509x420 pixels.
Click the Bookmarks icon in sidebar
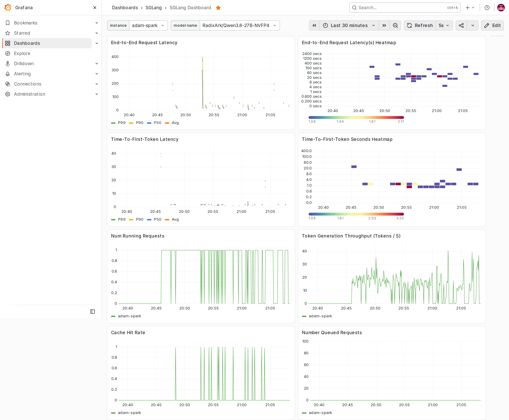tap(8, 23)
